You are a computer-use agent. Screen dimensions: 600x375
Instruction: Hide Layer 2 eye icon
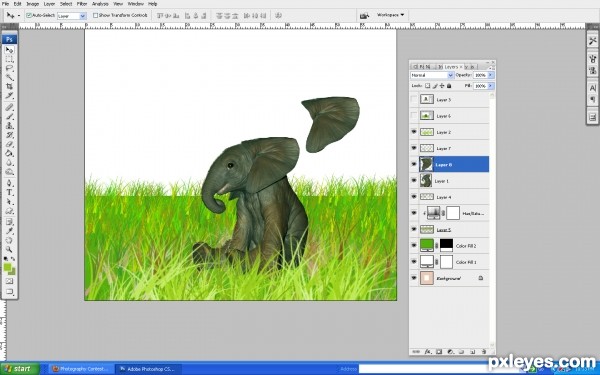pos(414,132)
